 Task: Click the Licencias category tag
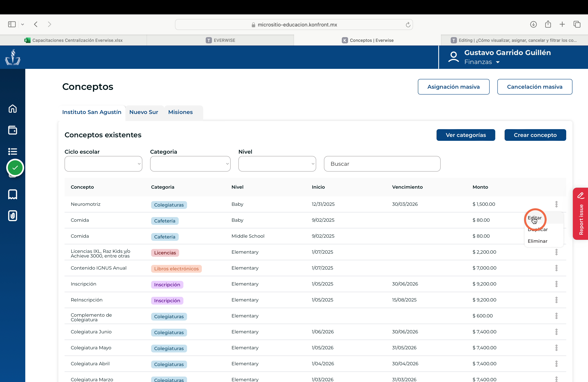pos(165,253)
